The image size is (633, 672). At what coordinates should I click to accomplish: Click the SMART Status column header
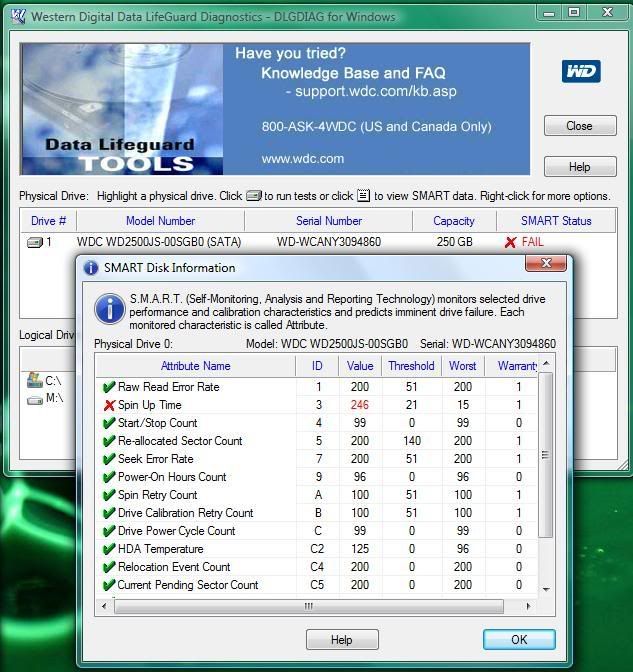point(556,221)
